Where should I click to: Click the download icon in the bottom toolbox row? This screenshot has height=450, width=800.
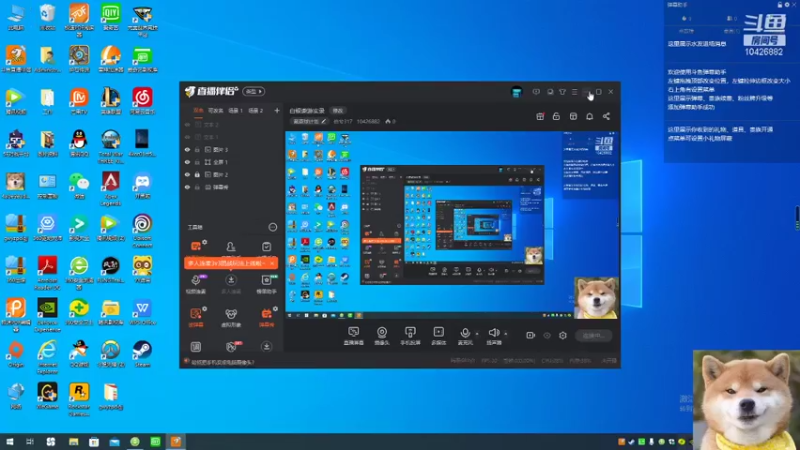(266, 347)
